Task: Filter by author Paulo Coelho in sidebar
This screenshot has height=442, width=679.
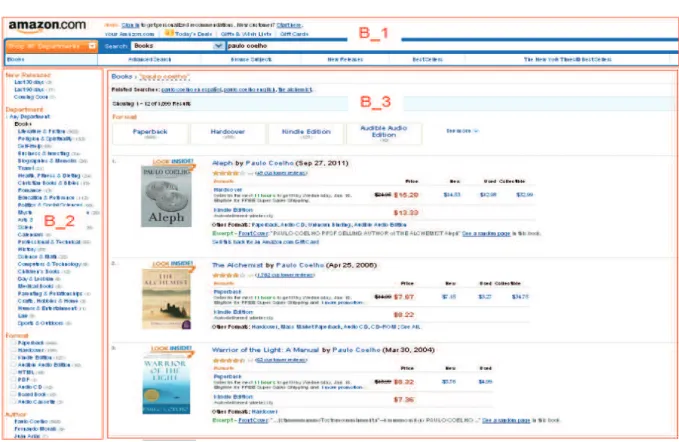Action: coord(31,421)
